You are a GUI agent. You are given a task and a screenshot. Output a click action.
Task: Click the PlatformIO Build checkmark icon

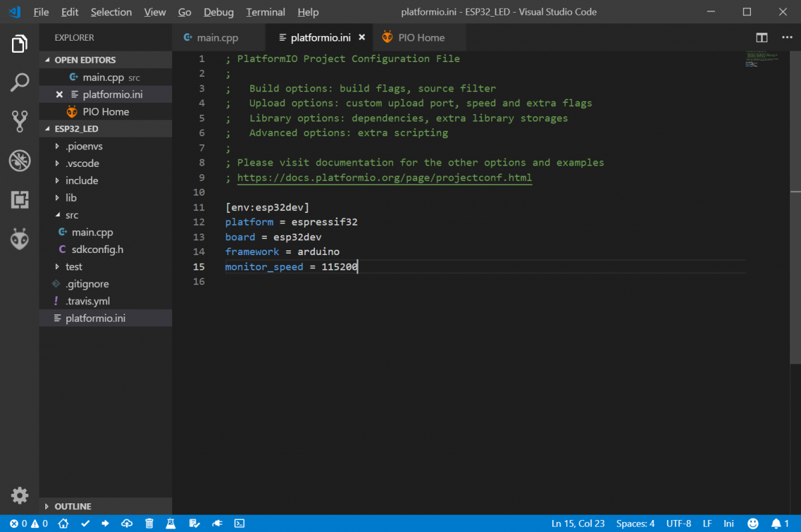pos(85,523)
